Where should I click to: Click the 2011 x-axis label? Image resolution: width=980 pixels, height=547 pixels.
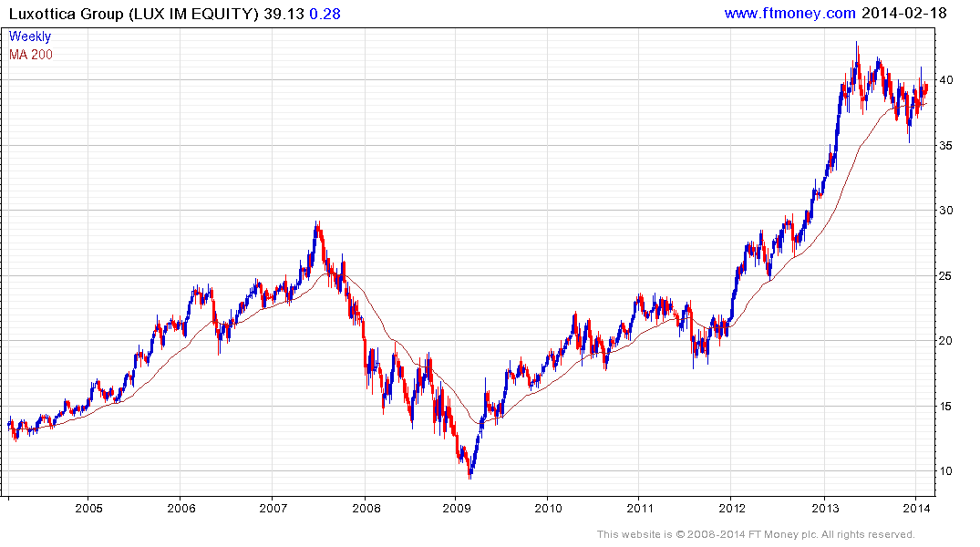tap(639, 508)
